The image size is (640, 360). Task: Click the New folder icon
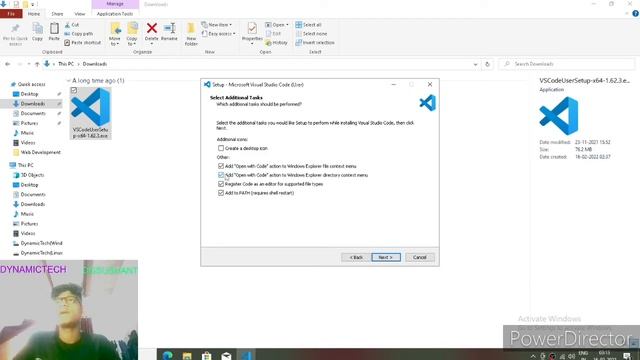(191, 29)
